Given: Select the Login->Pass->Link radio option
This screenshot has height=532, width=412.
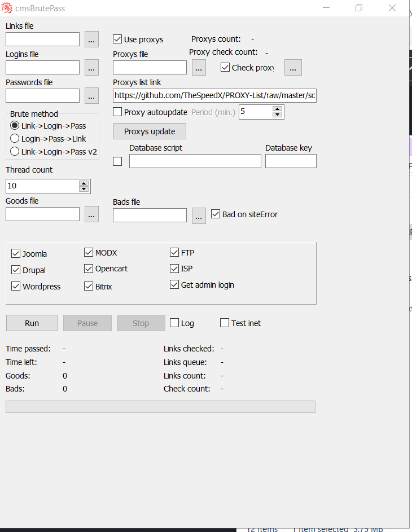Looking at the screenshot, I should pyautogui.click(x=15, y=138).
